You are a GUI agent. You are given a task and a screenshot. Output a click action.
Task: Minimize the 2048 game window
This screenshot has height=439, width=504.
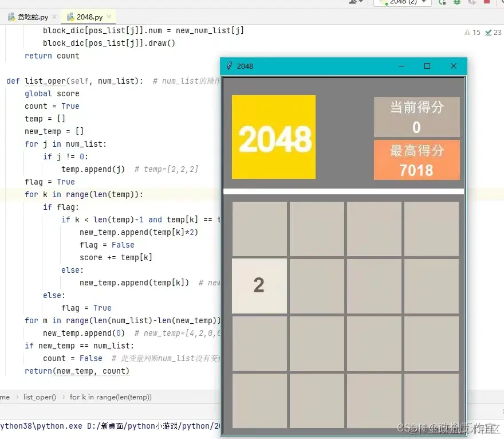(x=401, y=66)
